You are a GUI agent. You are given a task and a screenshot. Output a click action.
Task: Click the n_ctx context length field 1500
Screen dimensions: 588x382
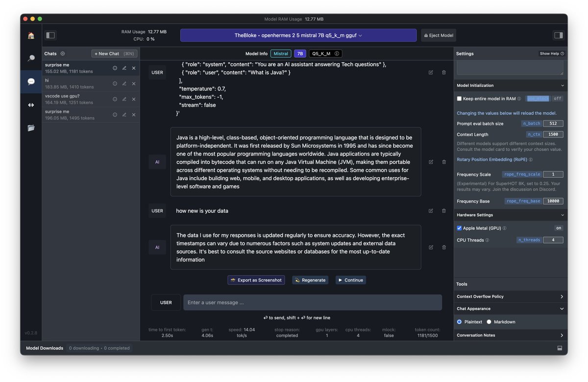553,135
